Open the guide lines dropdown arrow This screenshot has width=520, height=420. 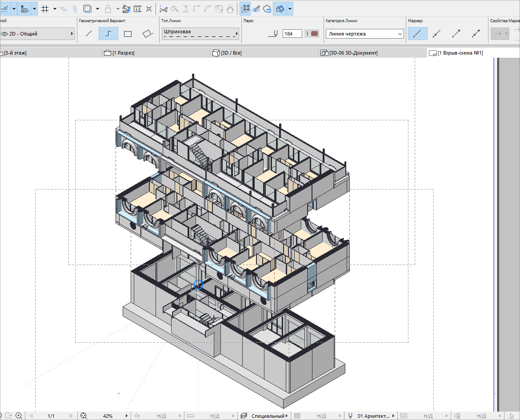[x=14, y=9]
